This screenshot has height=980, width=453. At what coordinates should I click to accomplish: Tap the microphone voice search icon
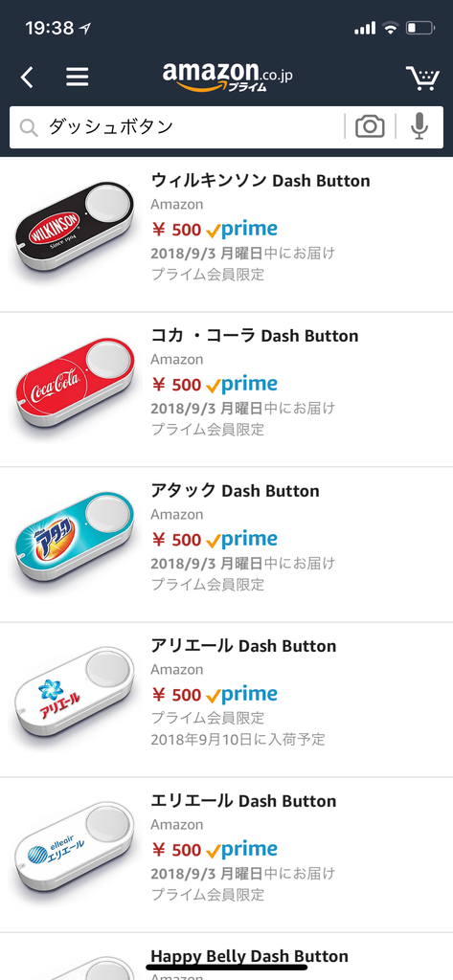tap(419, 127)
